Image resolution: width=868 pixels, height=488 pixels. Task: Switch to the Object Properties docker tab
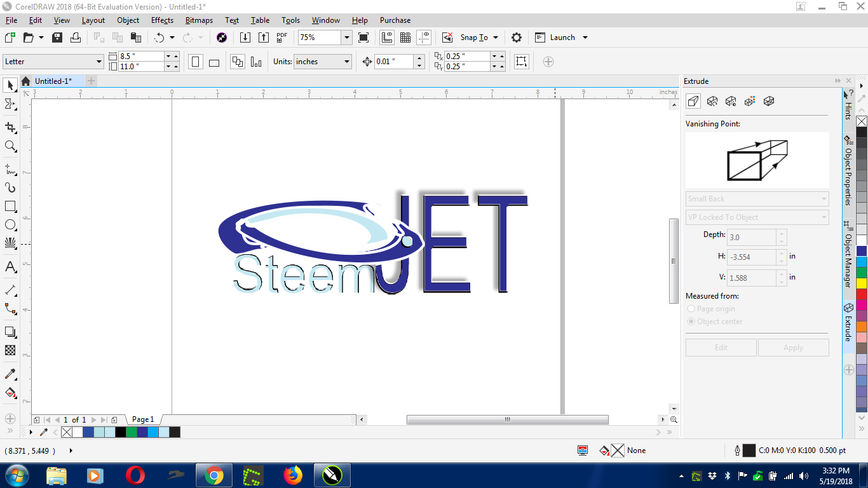(848, 170)
